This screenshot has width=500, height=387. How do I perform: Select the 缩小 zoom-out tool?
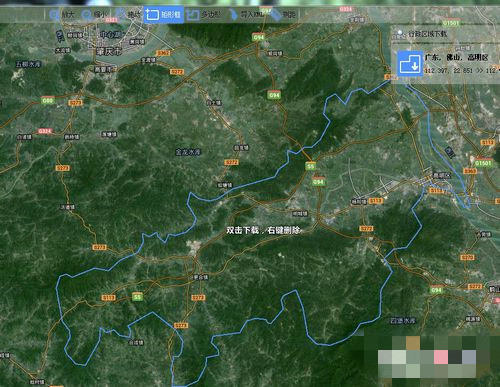[94, 15]
